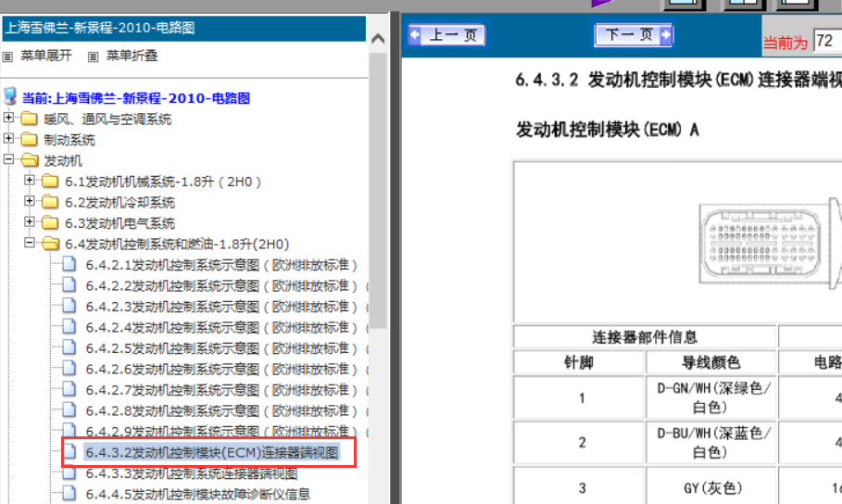This screenshot has width=842, height=504.
Task: Click wire color cell D-BU/WH(深蓝色/白色)
Action: 711,442
